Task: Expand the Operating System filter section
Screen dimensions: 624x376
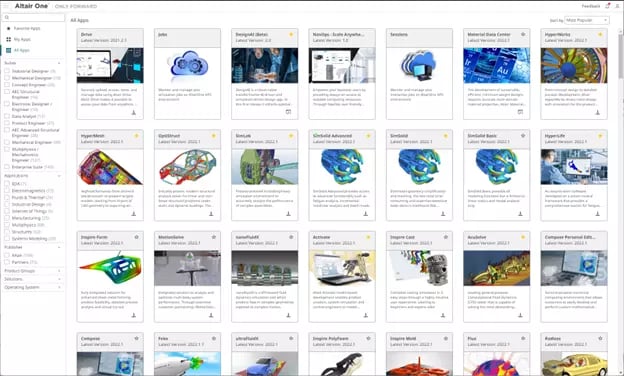Action: [x=32, y=287]
